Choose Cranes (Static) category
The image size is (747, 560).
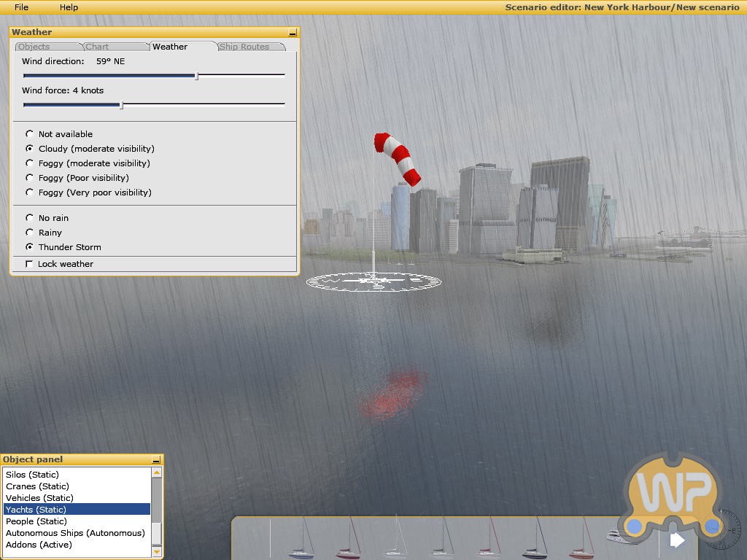(37, 486)
